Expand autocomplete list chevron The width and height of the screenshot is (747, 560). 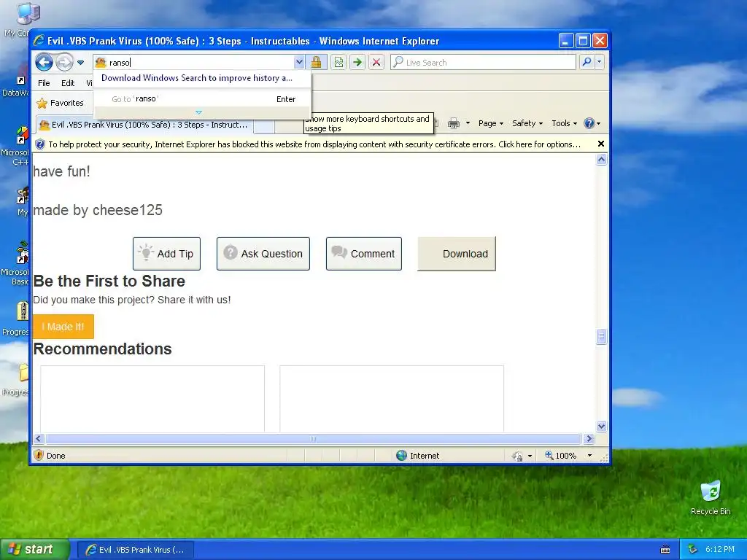point(198,113)
